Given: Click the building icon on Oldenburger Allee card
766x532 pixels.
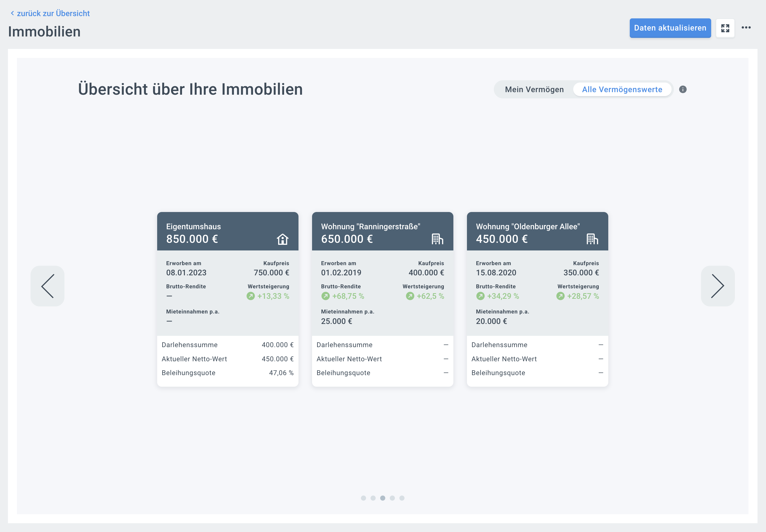Looking at the screenshot, I should [x=592, y=239].
